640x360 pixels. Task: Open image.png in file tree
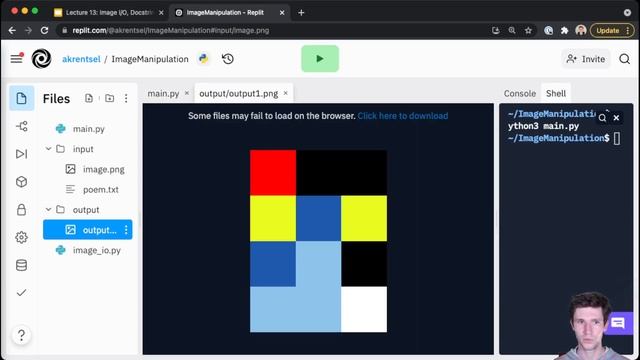click(104, 169)
